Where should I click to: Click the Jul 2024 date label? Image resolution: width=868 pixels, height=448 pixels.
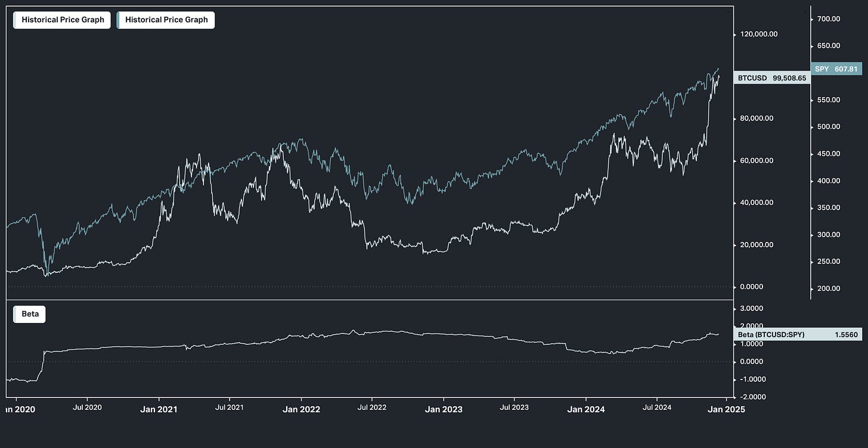[x=657, y=407]
